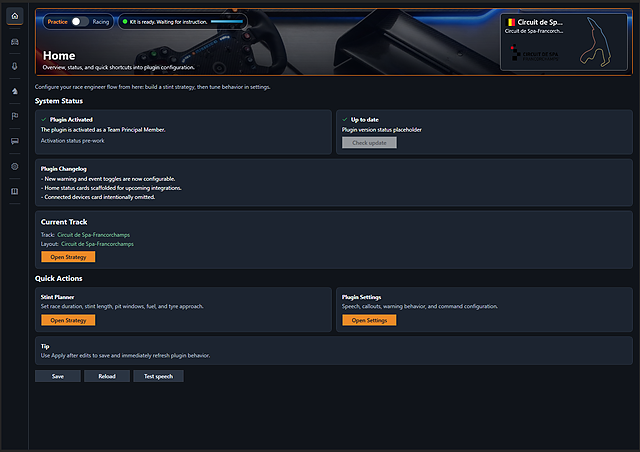Select the microphone icon in the sidebar

click(15, 66)
